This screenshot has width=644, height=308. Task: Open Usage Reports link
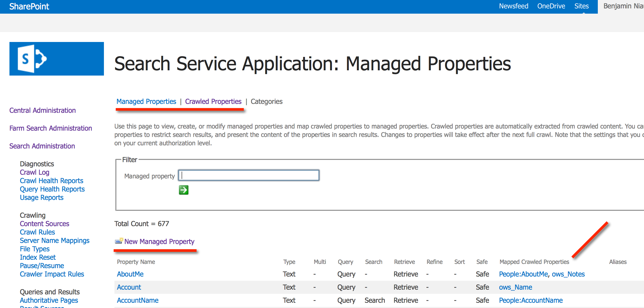[x=42, y=198]
